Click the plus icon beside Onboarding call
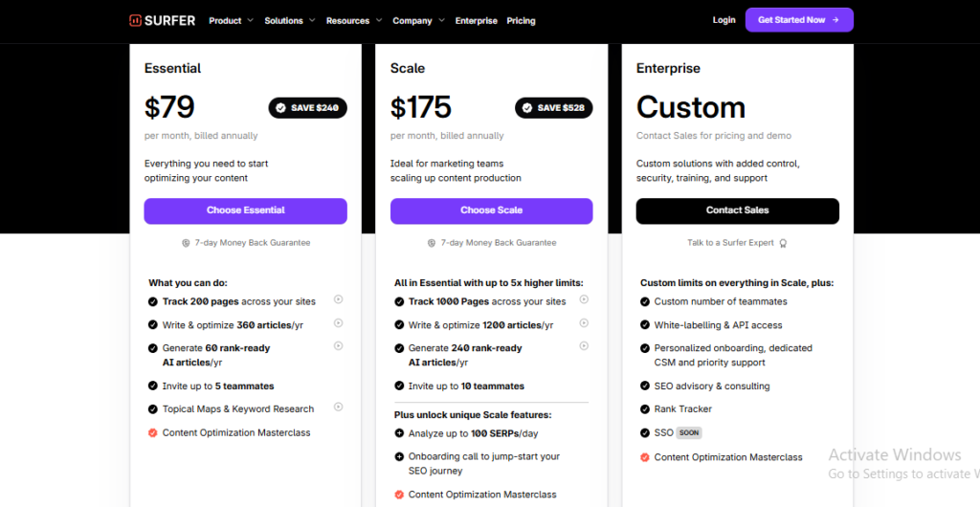 (399, 456)
